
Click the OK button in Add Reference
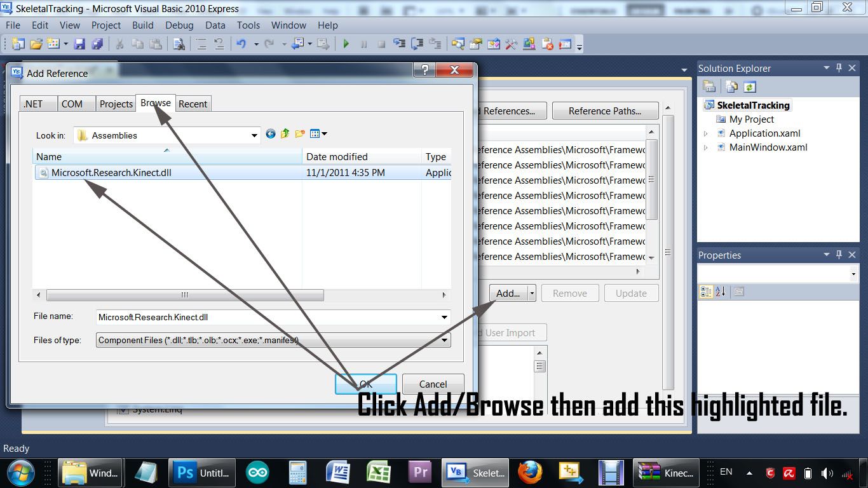click(366, 384)
